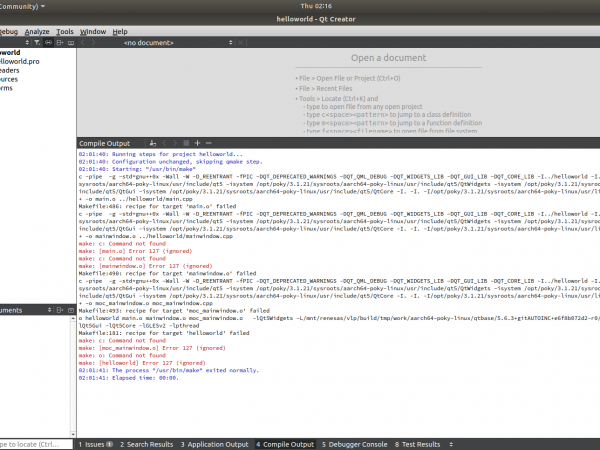Image resolution: width=600 pixels, height=450 pixels.
Task: Switch to the Issues output tab
Action: point(94,444)
